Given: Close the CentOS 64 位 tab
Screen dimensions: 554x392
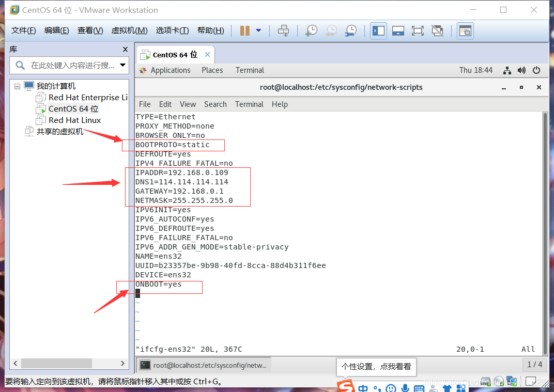Looking at the screenshot, I should tap(207, 54).
